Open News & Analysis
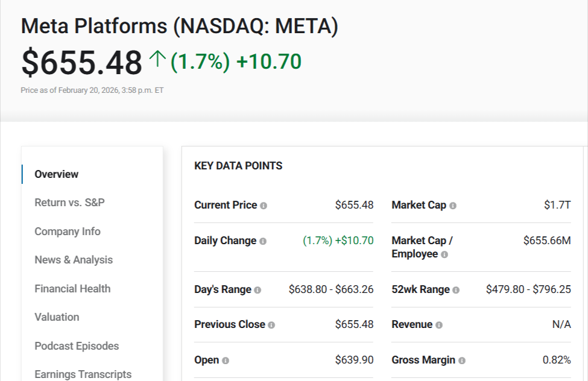The width and height of the screenshot is (588, 381). pos(74,260)
